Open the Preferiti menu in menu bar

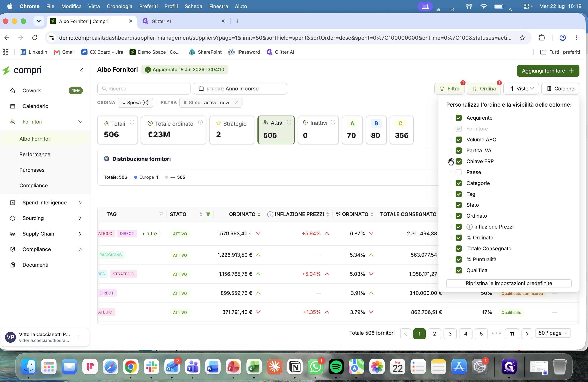click(x=148, y=6)
